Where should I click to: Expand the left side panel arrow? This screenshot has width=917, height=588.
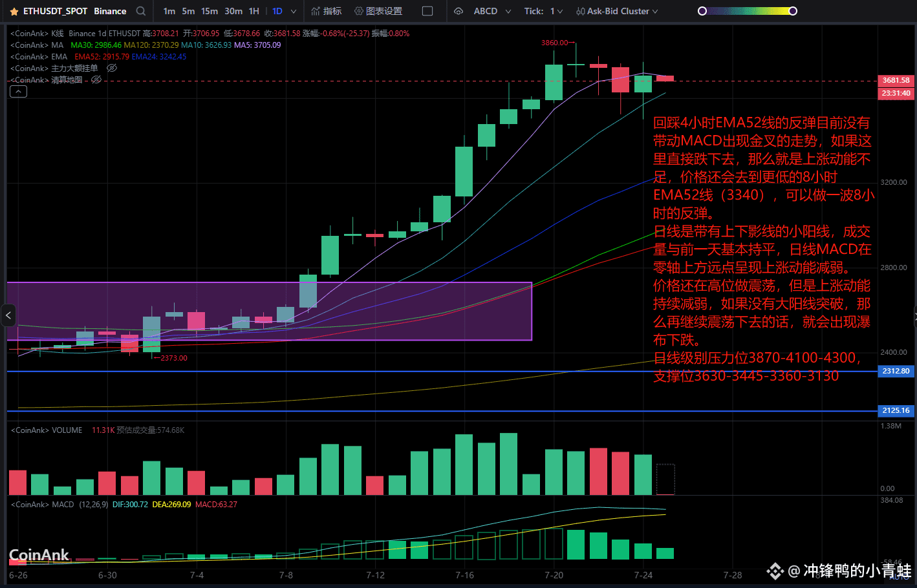pyautogui.click(x=8, y=316)
